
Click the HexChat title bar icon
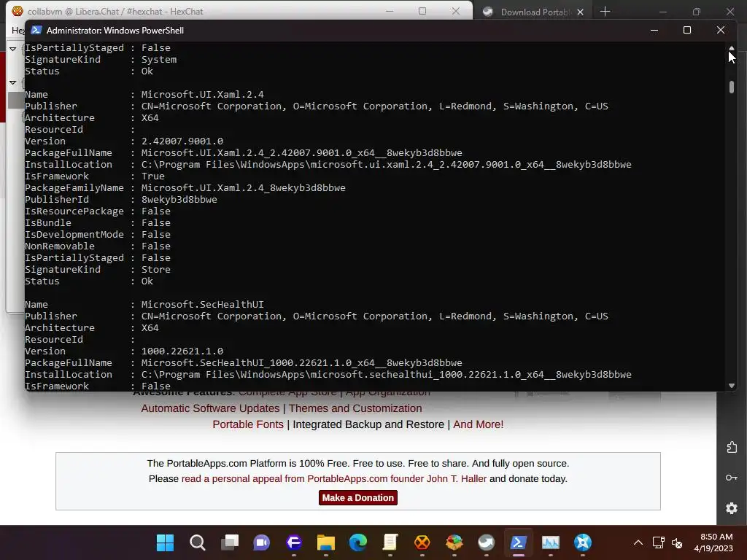18,11
